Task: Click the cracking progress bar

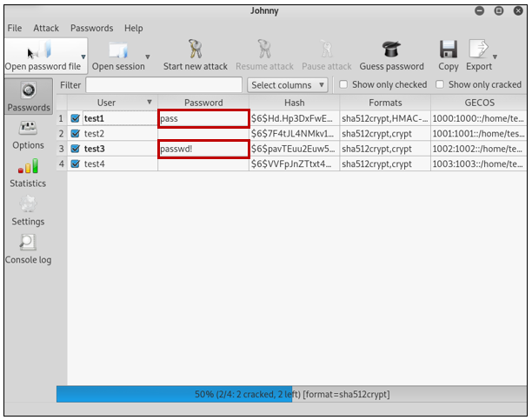Action: tap(291, 394)
